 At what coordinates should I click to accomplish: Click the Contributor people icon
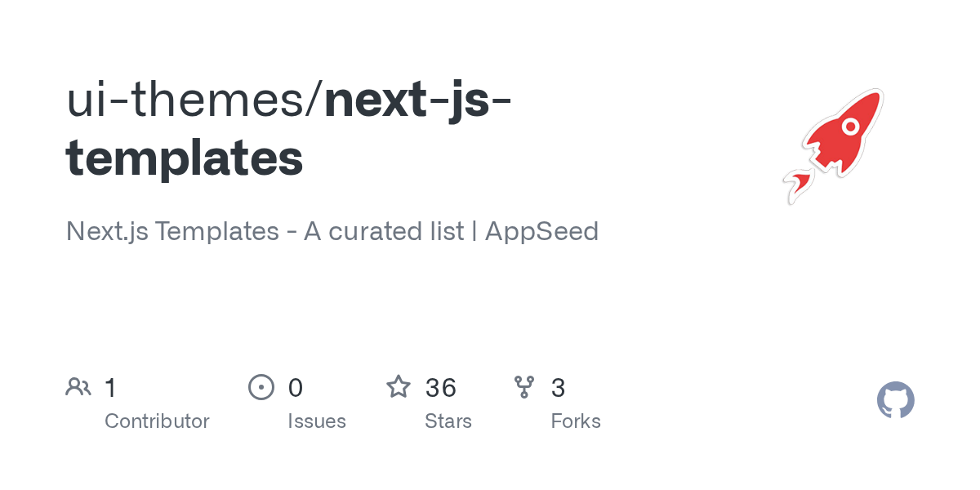click(x=78, y=387)
